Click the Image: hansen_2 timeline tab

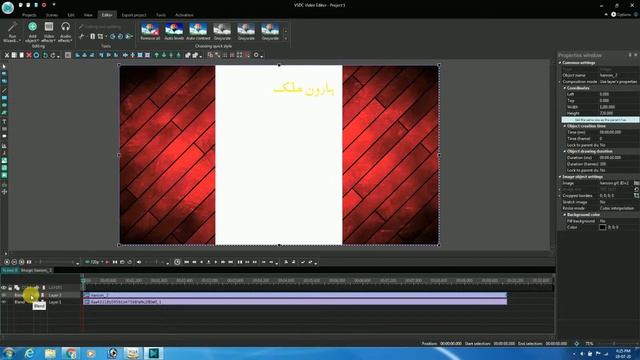[x=36, y=270]
